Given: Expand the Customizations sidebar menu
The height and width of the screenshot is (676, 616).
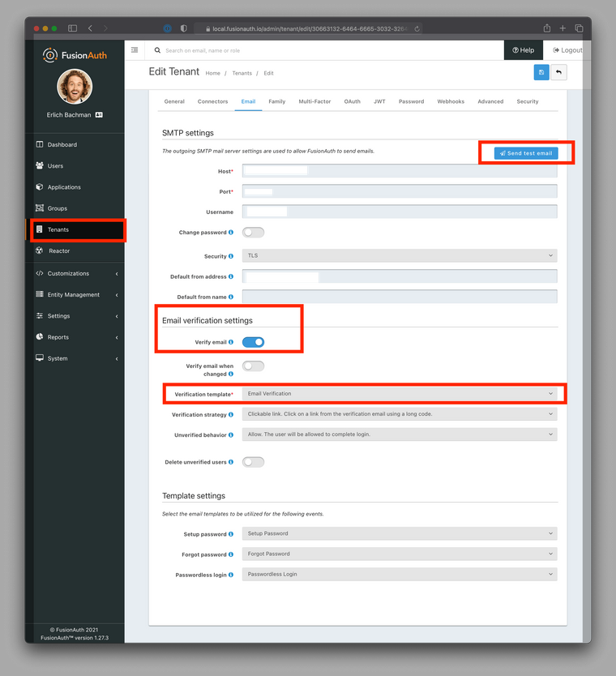Looking at the screenshot, I should [x=77, y=273].
